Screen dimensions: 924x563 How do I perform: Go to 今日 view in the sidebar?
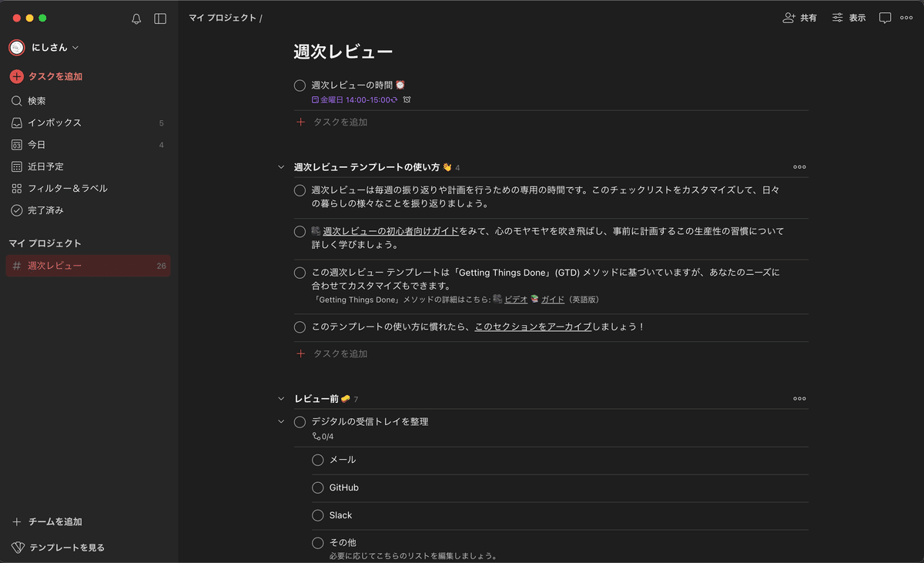click(48, 144)
